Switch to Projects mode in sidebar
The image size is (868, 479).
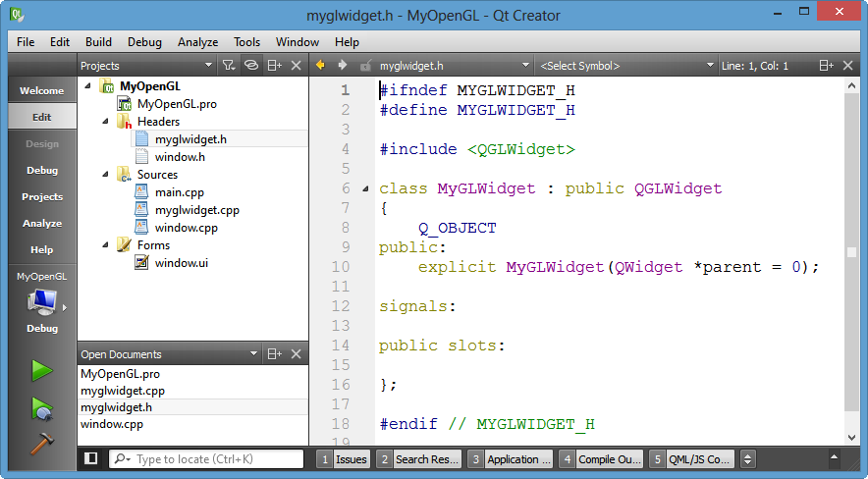coord(42,197)
